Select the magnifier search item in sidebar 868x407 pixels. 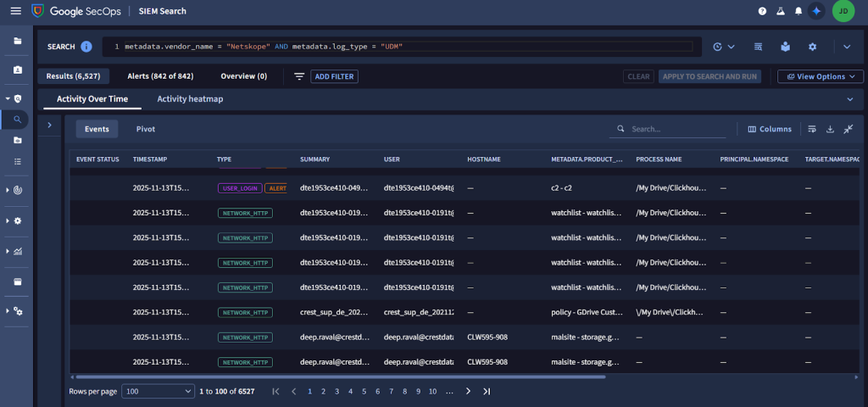pyautogui.click(x=18, y=119)
